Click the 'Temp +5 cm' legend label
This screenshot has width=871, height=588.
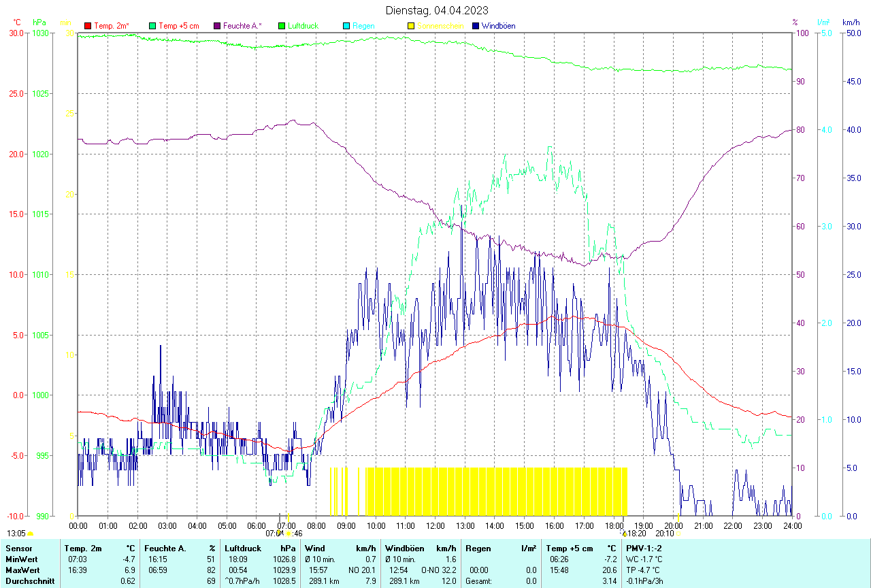(x=179, y=26)
